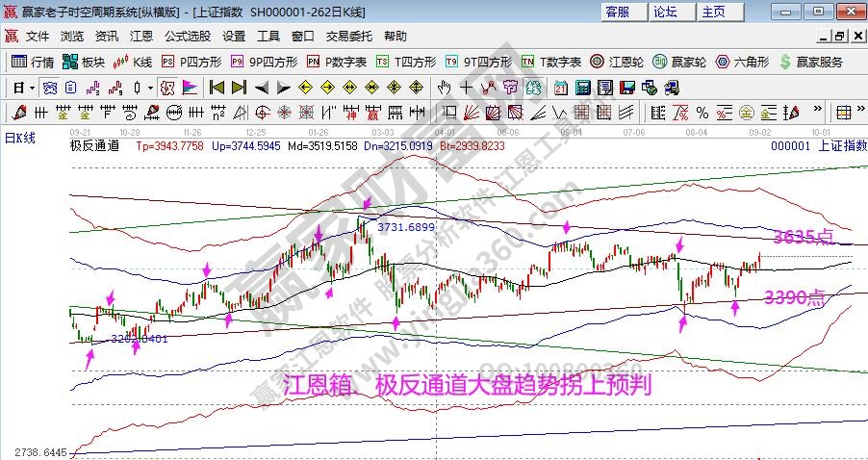The width and height of the screenshot is (868, 460).
Task: Click the 极反通道 indicator label
Action: click(94, 146)
